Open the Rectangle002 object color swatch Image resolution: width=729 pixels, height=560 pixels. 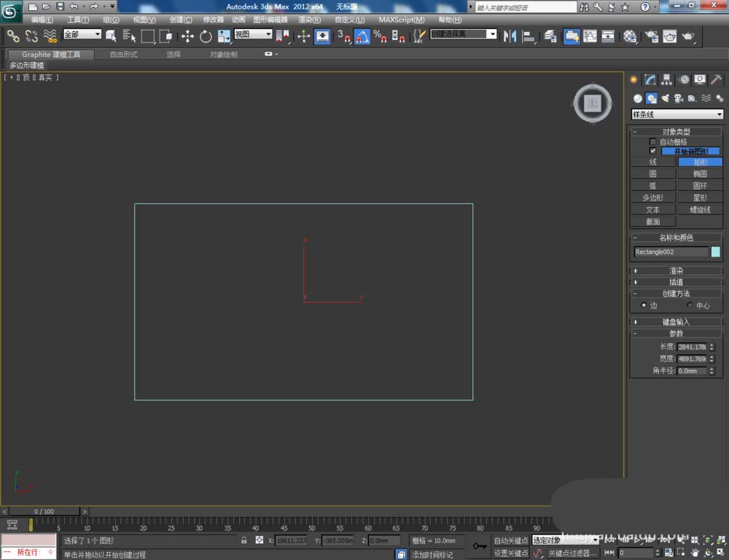pos(716,252)
